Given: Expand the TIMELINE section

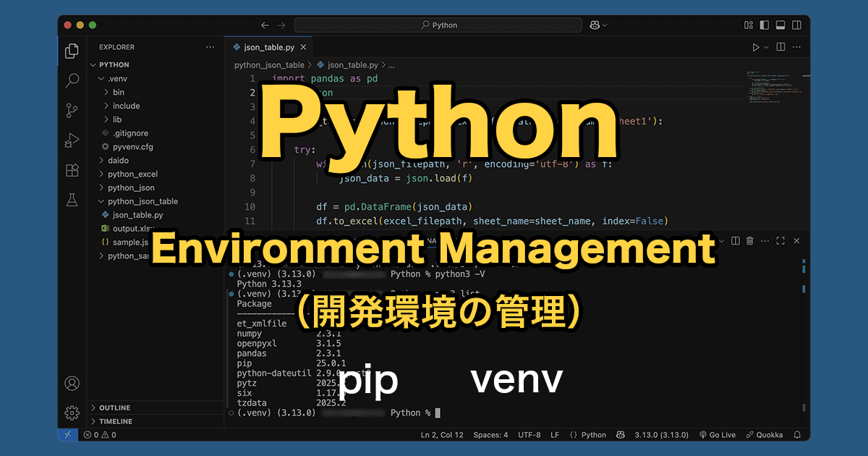Looking at the screenshot, I should 155,421.
